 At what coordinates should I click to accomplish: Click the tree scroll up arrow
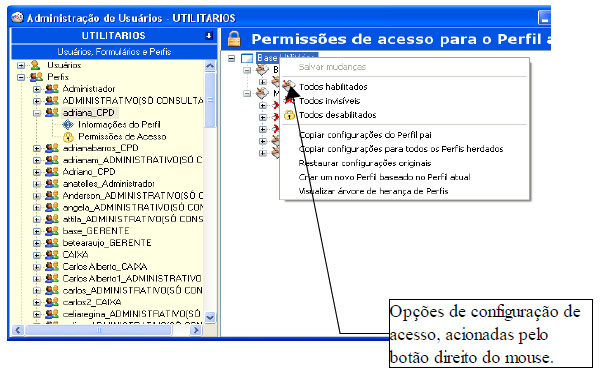[x=210, y=66]
